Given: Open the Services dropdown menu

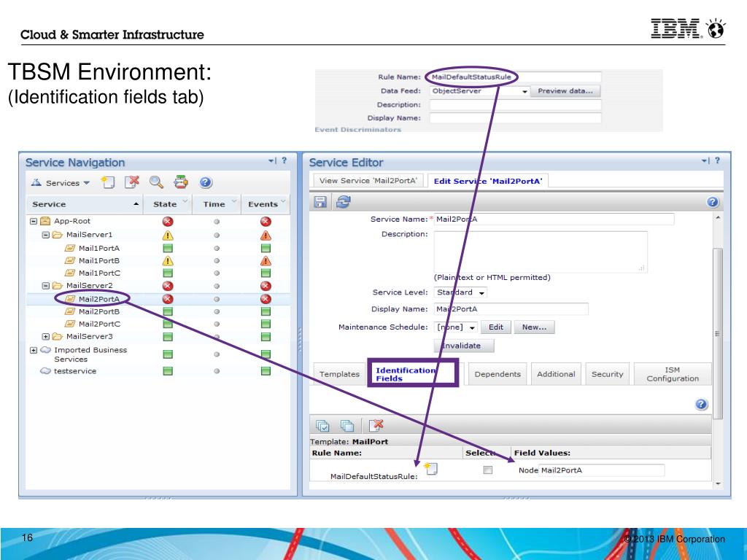Looking at the screenshot, I should pos(61,183).
